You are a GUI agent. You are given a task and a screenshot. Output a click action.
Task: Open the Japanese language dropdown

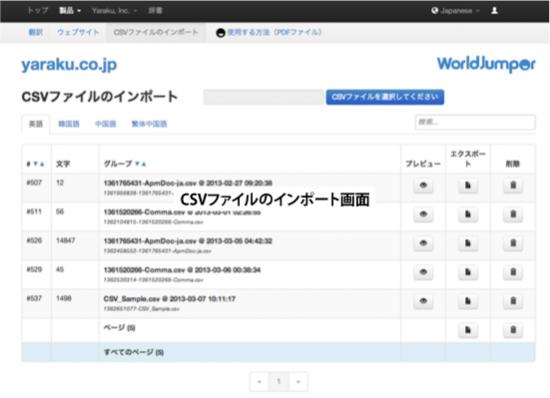460,11
